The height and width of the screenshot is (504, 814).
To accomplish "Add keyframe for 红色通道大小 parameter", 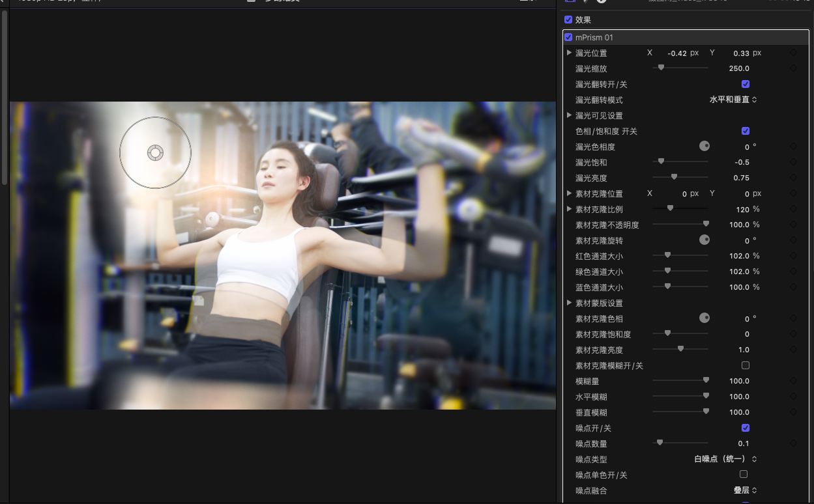I will pyautogui.click(x=793, y=256).
